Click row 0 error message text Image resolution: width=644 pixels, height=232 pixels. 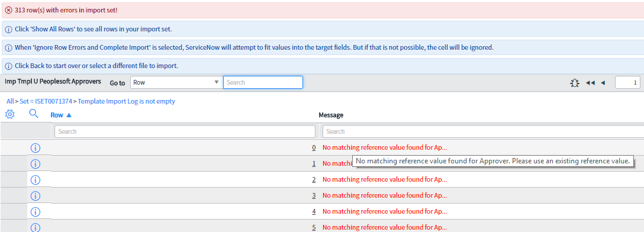tap(385, 148)
